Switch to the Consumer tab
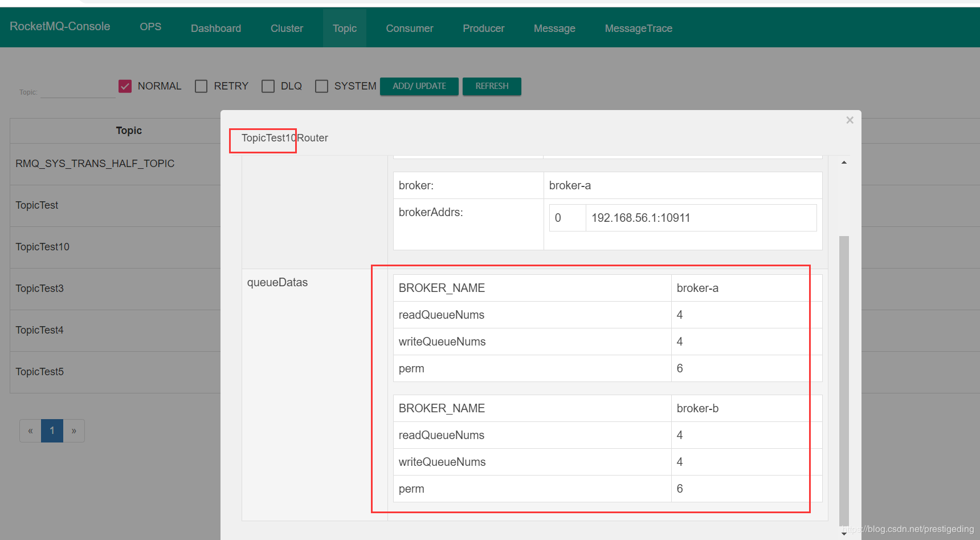980x540 pixels. [x=409, y=29]
